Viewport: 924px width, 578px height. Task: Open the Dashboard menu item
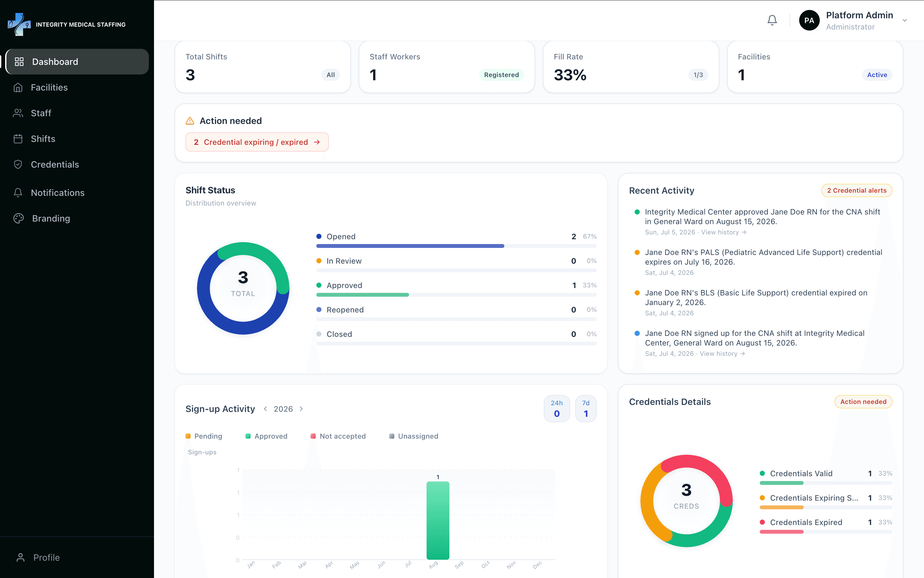coord(78,62)
